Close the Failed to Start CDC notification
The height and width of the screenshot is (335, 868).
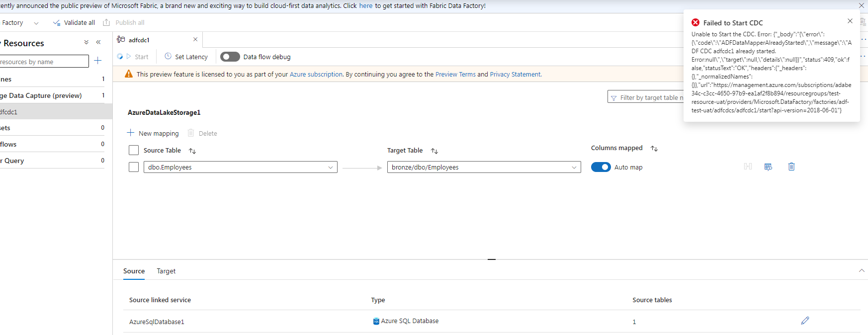pyautogui.click(x=850, y=21)
